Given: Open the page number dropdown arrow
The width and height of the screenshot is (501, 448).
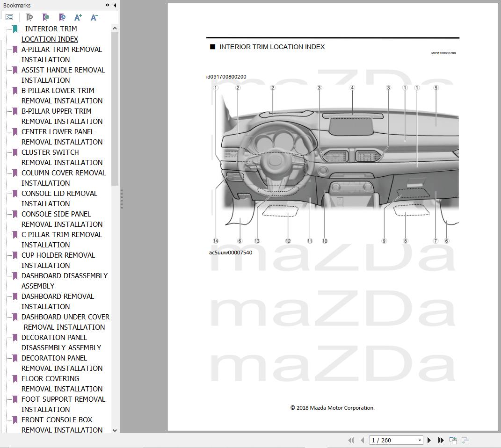Looking at the screenshot, I should (x=420, y=440).
